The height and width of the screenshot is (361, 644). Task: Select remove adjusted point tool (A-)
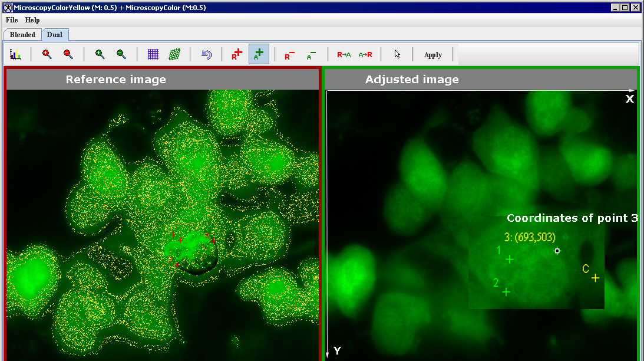click(311, 54)
